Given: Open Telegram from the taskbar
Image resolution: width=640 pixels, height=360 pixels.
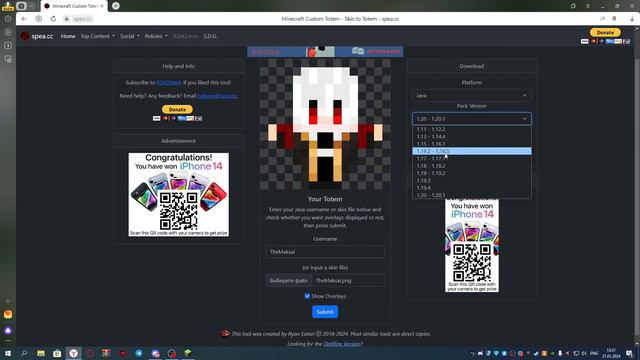Looking at the screenshot, I should (139, 353).
